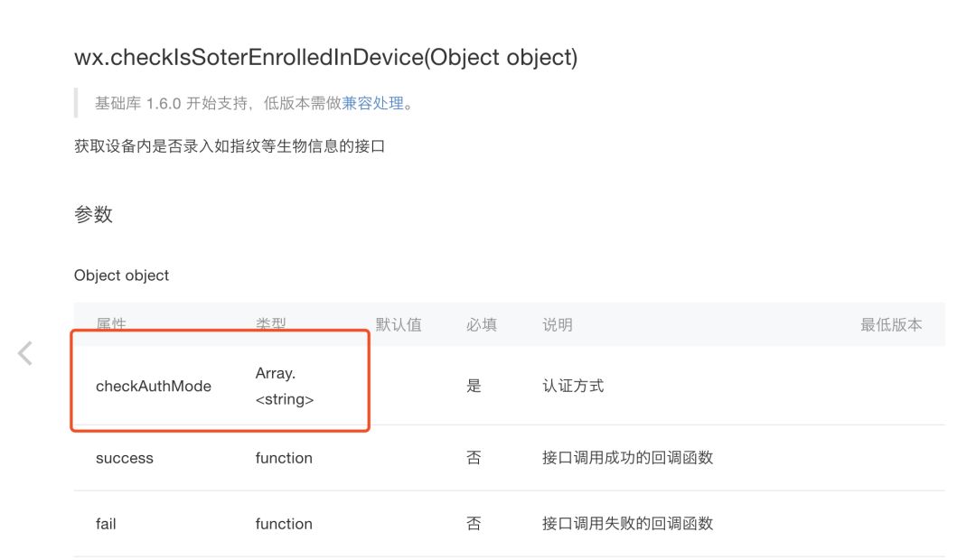
Task: Click the 说明 column header
Action: click(x=557, y=324)
